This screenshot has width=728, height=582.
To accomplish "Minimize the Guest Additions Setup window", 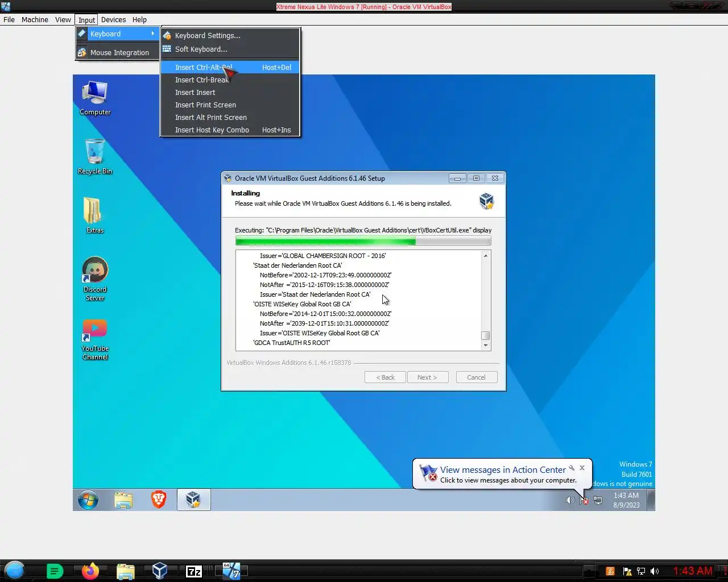I will pyautogui.click(x=457, y=178).
